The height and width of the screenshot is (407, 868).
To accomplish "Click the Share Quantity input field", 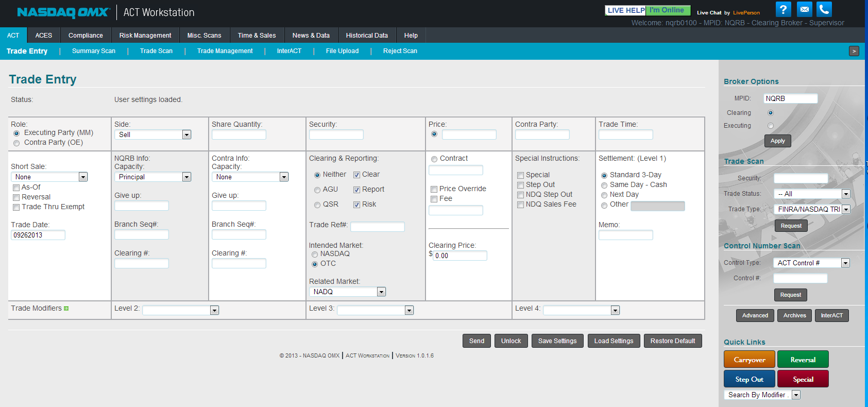I will pos(239,134).
